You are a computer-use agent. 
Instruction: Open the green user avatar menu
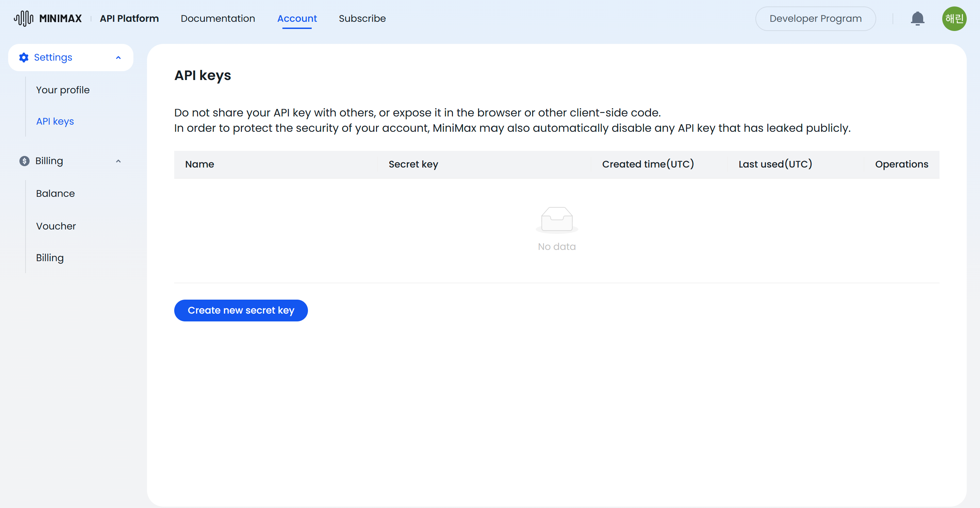coord(954,18)
